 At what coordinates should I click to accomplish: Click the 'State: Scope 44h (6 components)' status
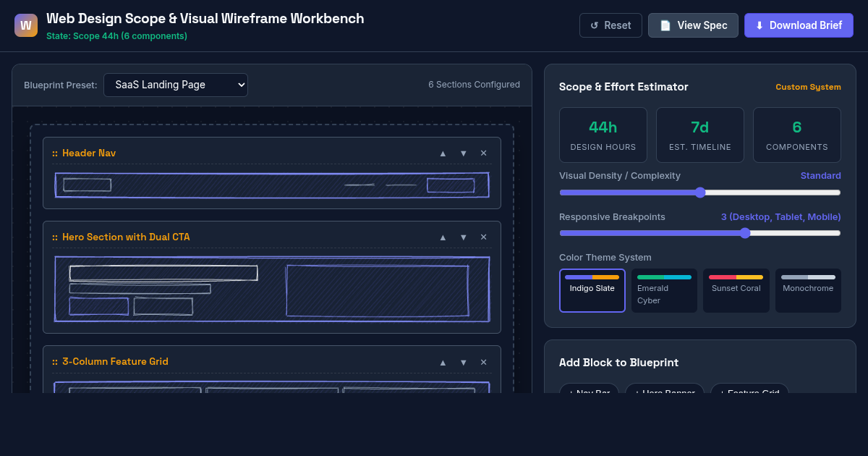pyautogui.click(x=116, y=36)
